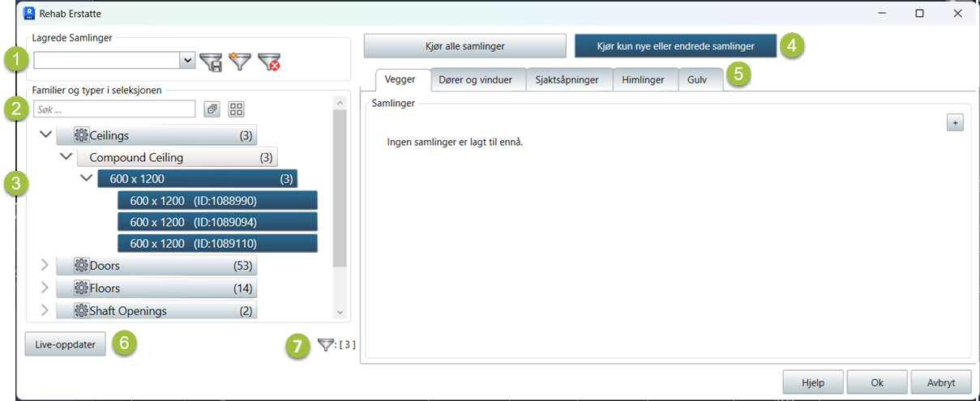The image size is (980, 401).
Task: Click the Live-oppdater button
Action: pos(65,344)
